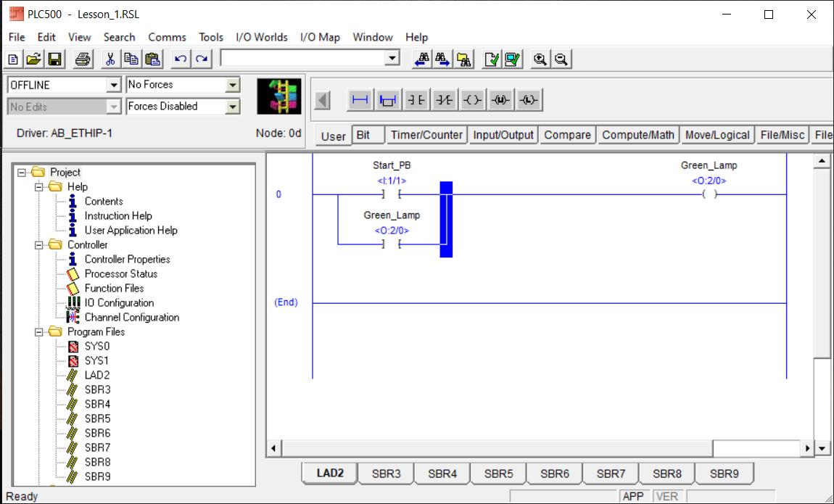This screenshot has height=504, width=834.
Task: Print using the printer toolbar icon
Action: click(x=83, y=59)
